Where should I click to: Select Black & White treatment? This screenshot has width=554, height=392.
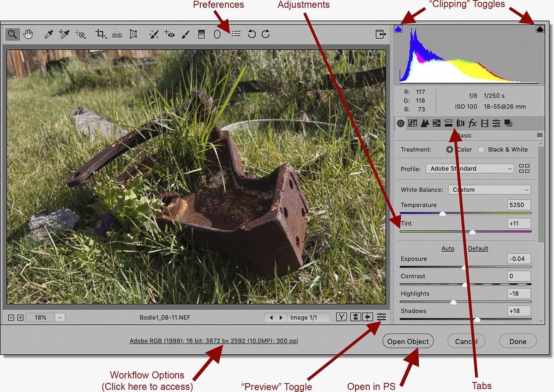482,150
